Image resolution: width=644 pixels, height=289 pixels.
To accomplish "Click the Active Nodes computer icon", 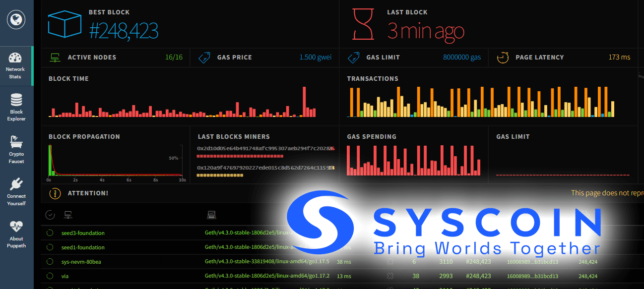I will click(x=55, y=58).
